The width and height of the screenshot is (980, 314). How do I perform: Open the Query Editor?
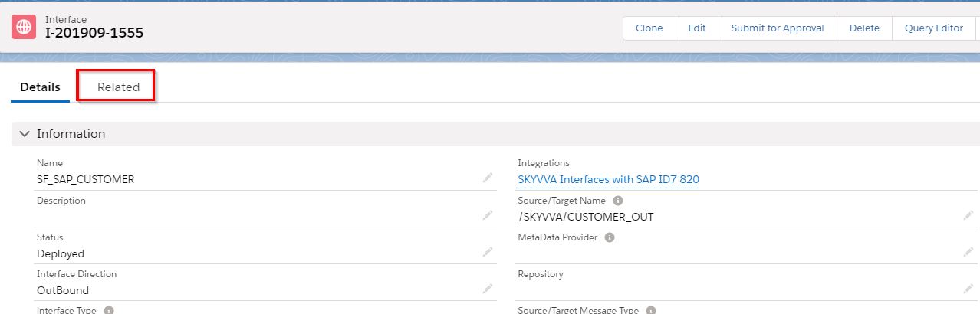[933, 28]
